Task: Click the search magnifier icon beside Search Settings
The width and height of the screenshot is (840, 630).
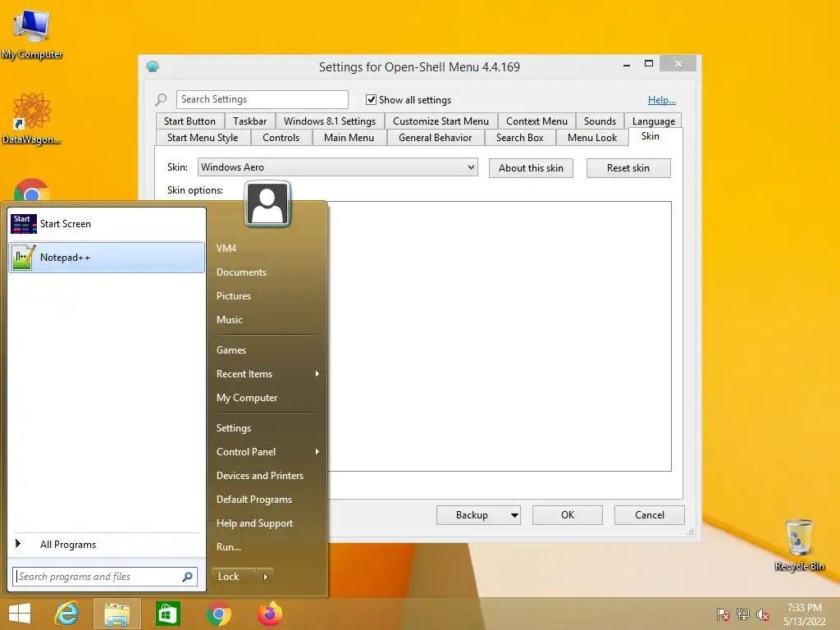Action: [161, 99]
